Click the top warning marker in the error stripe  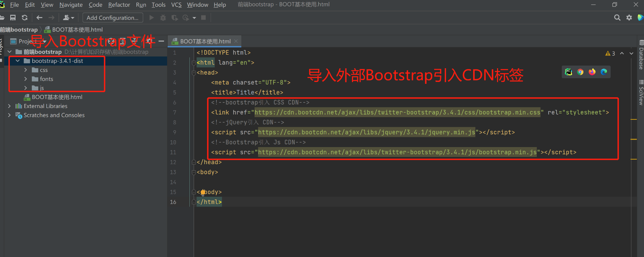(x=634, y=119)
